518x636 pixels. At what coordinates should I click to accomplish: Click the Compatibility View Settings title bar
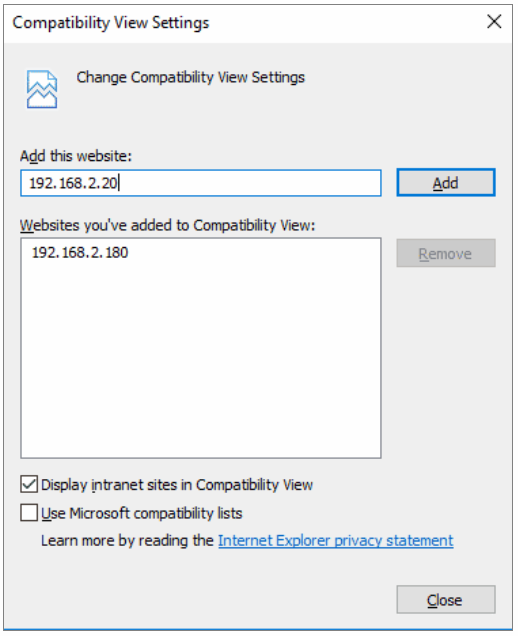[243, 22]
